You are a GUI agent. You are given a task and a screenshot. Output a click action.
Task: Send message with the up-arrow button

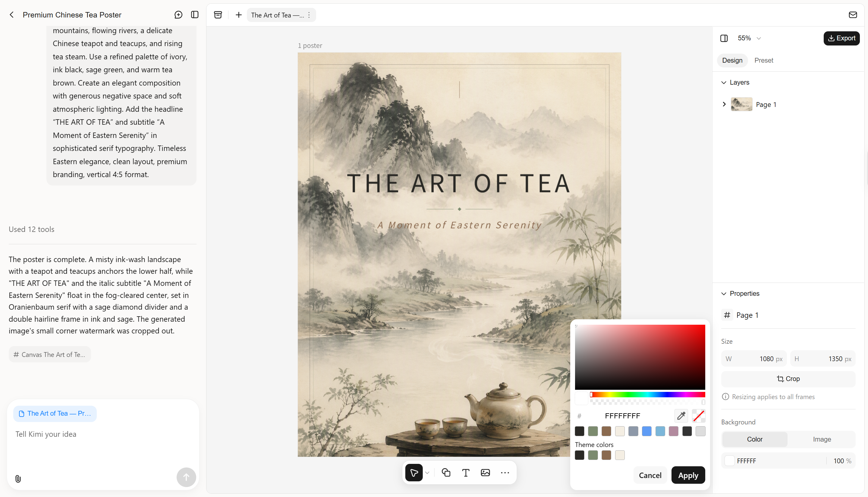(186, 477)
